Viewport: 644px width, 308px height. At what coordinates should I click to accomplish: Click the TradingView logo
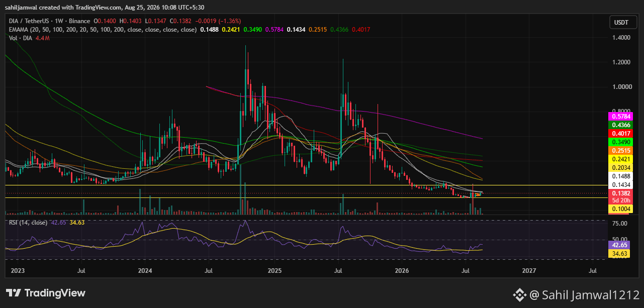click(x=46, y=293)
